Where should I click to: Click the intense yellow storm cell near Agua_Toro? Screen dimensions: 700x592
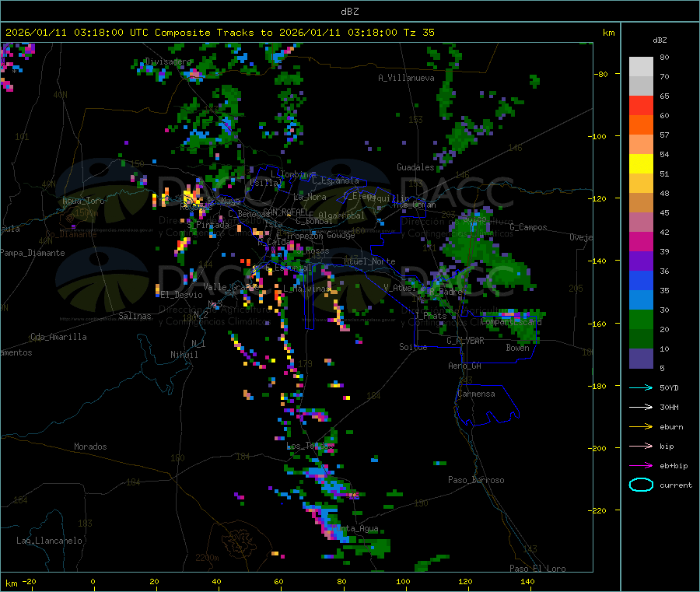coord(192,197)
